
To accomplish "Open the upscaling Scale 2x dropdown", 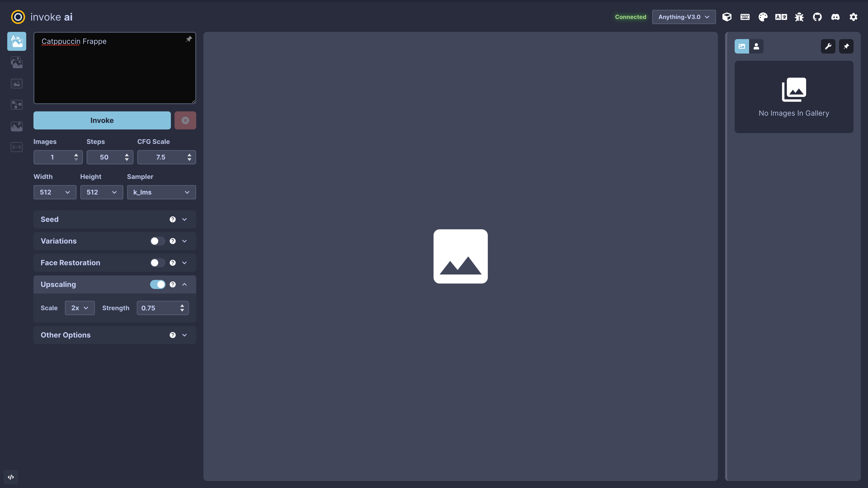I will point(80,308).
